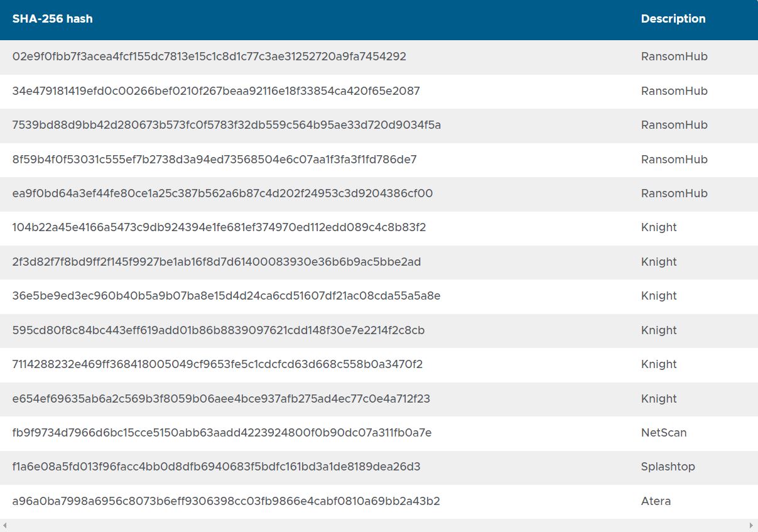Select hash starting with e654ef69635ab6a2
The height and width of the screenshot is (532, 758).
pyautogui.click(x=221, y=399)
